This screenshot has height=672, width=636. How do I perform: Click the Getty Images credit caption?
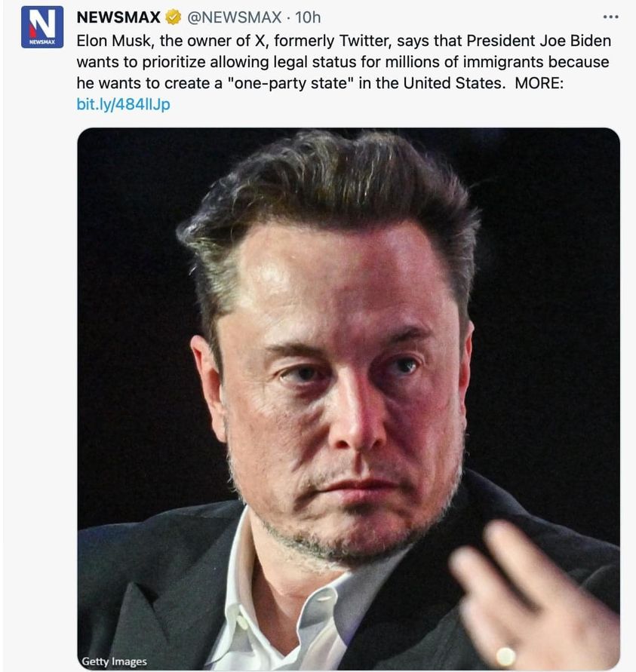click(115, 661)
